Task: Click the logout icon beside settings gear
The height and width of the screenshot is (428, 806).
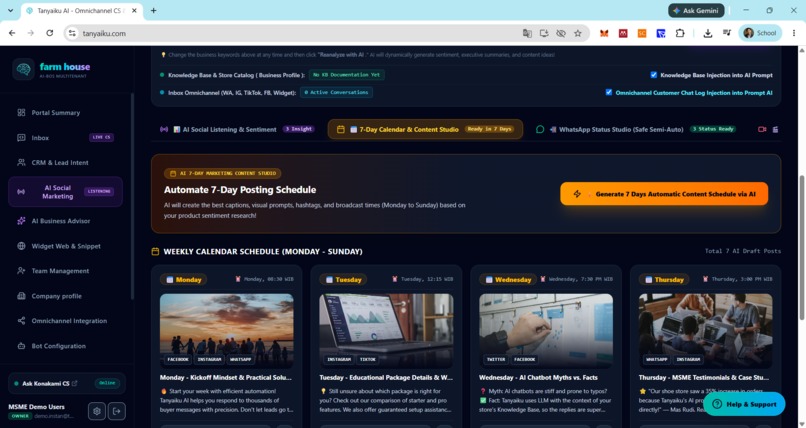Action: 117,411
